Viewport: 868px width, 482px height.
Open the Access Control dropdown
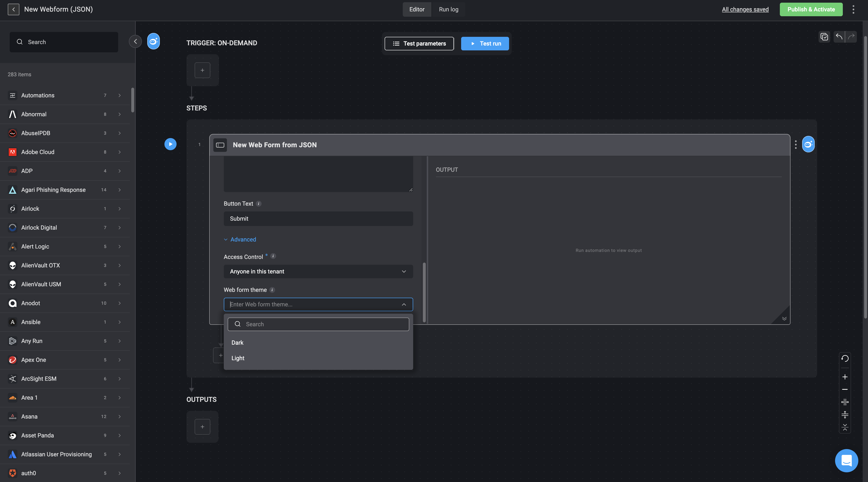tap(318, 271)
